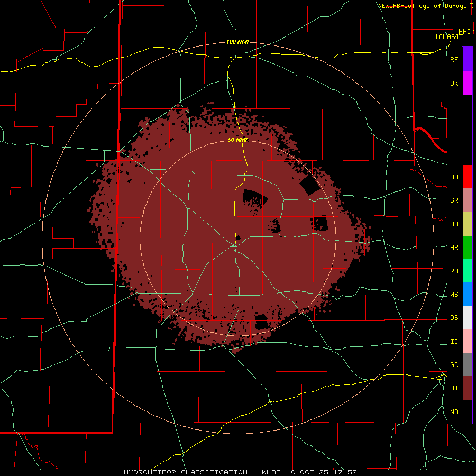Click the 100 NMI range ring label

coord(237,42)
